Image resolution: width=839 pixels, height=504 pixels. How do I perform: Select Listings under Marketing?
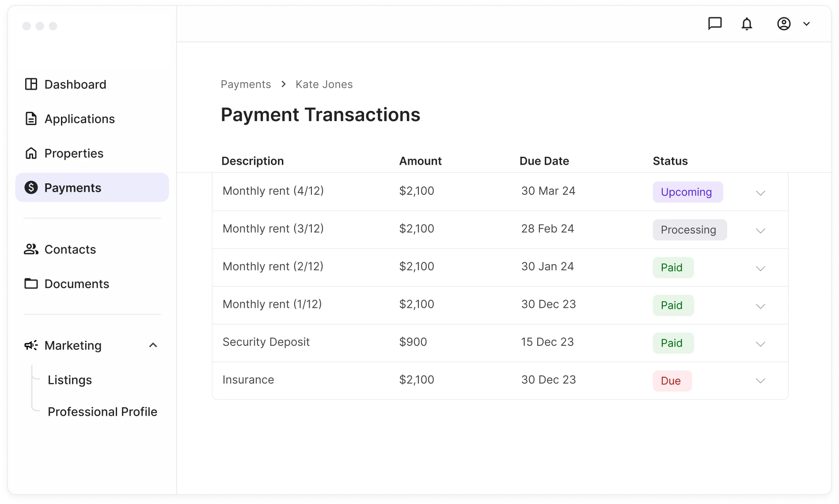tap(70, 379)
